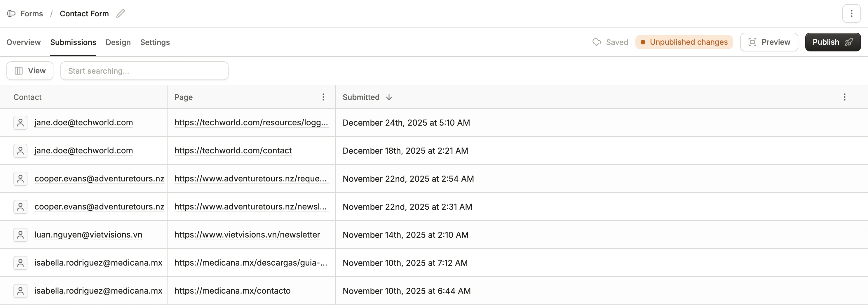Click the contact avatar icon in the last row
Screen dimensions: 868x305
pos(20,291)
